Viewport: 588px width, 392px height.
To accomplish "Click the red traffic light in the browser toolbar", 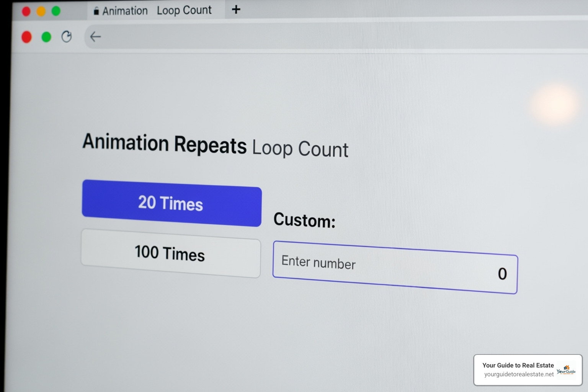I will click(x=26, y=37).
